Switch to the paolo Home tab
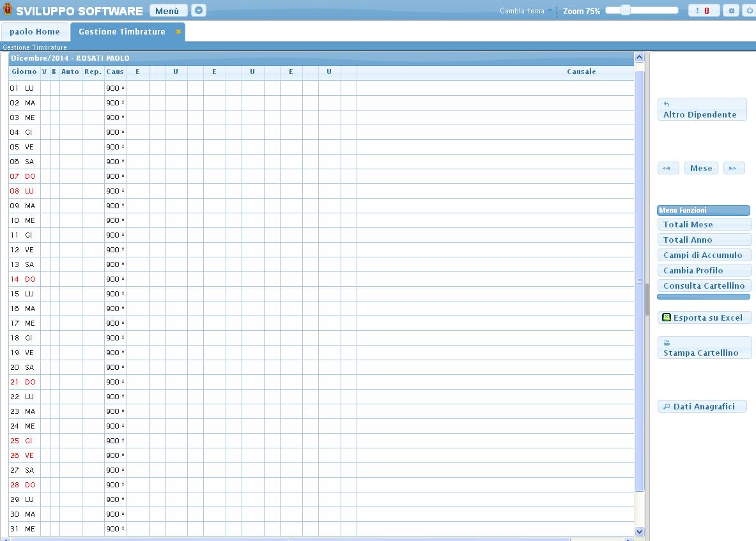The image size is (756, 541). pos(35,32)
